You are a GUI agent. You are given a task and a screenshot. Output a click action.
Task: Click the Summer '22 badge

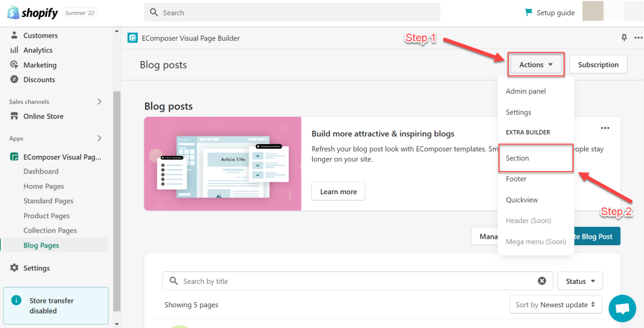[80, 13]
